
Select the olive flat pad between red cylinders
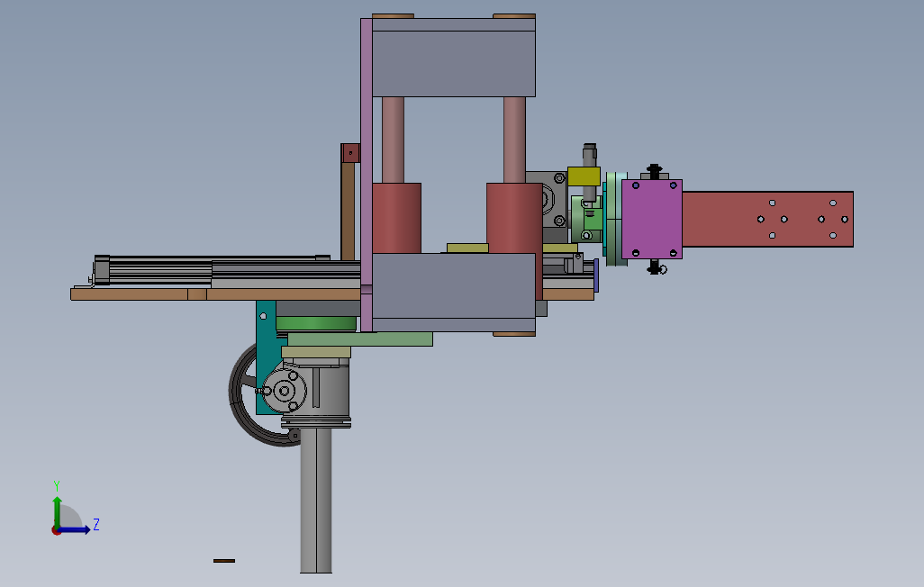click(468, 248)
